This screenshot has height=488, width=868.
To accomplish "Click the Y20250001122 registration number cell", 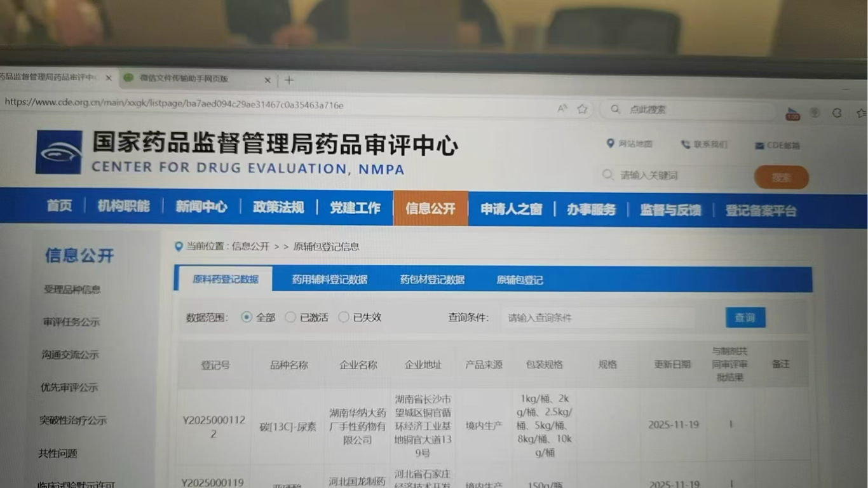I will [214, 426].
